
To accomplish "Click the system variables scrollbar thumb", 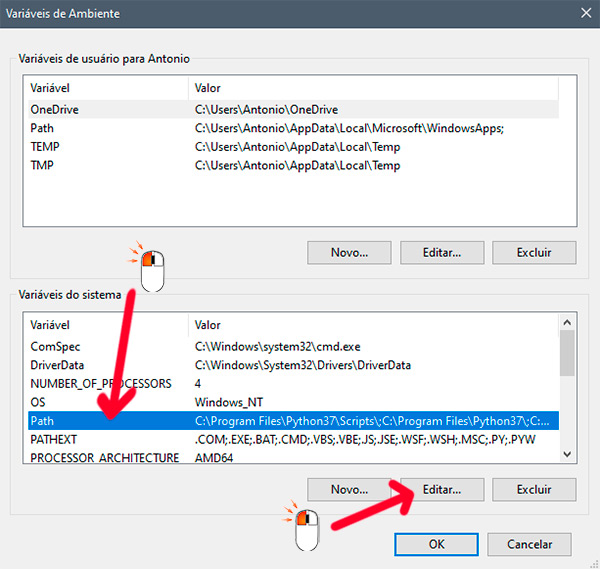I will click(567, 353).
